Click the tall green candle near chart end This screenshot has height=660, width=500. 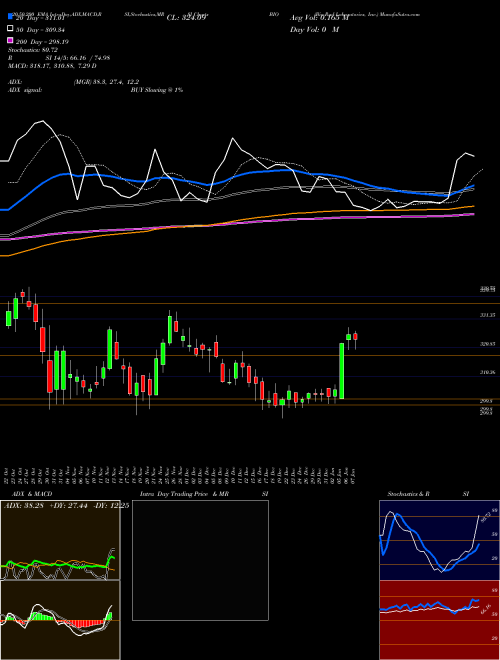click(342, 371)
